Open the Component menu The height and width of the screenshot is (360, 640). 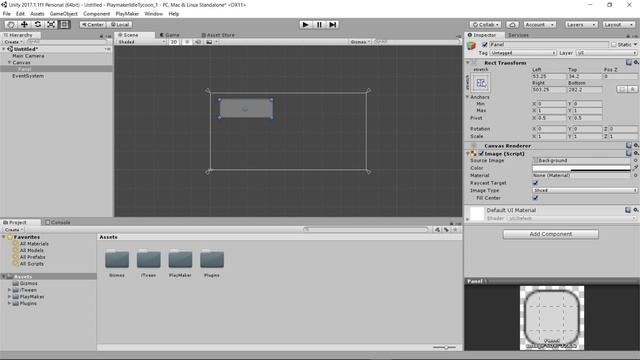coord(97,13)
